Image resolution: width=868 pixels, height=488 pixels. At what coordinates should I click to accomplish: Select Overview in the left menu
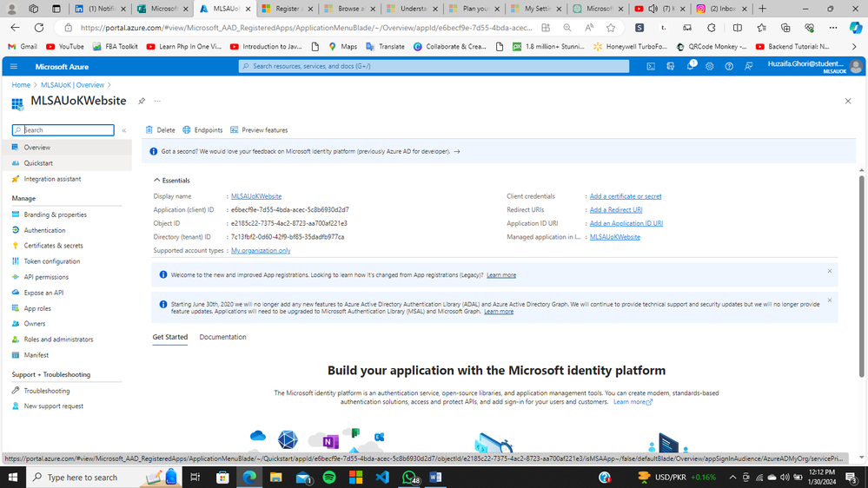[66, 147]
